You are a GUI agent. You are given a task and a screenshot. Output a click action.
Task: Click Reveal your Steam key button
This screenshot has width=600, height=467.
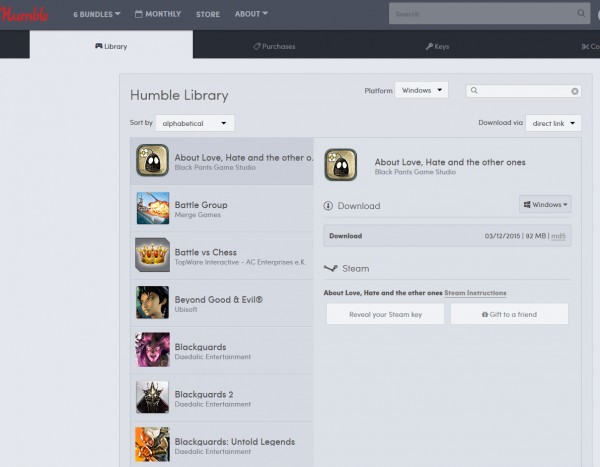(385, 314)
